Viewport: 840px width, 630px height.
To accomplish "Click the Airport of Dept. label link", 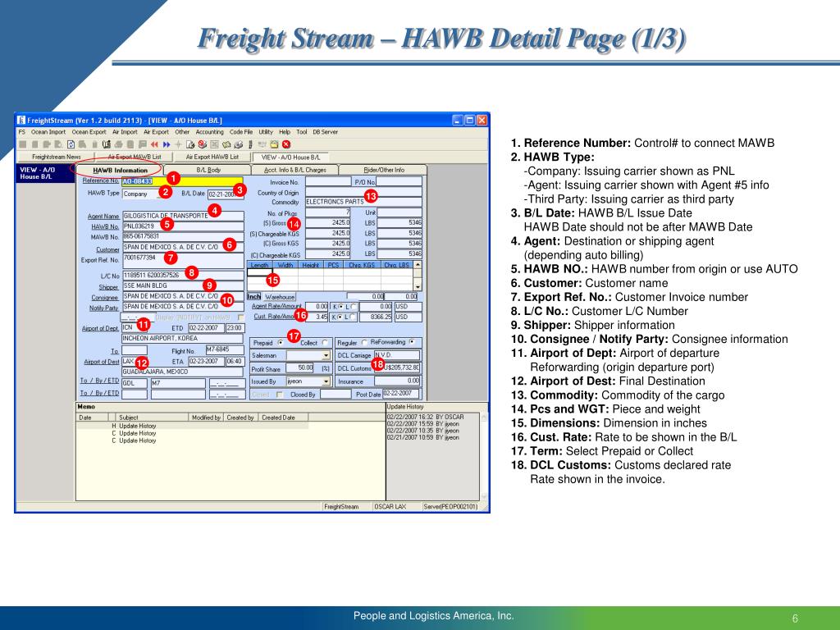I will (x=100, y=328).
